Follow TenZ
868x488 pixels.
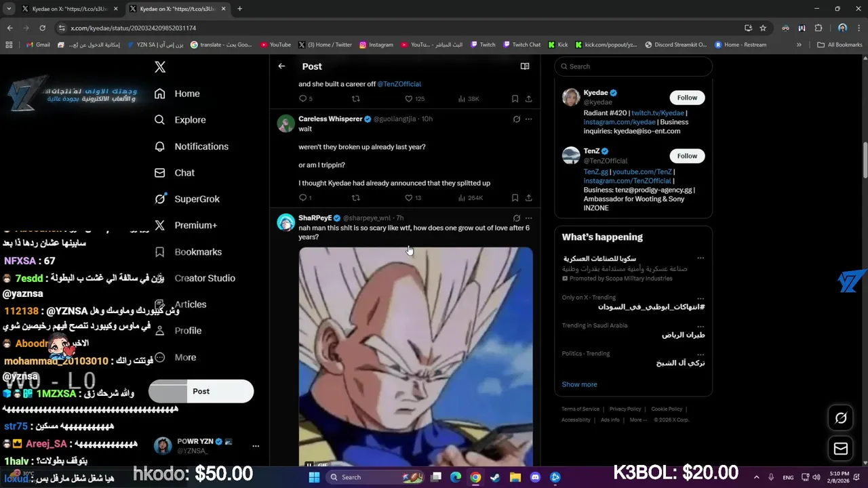[x=687, y=156]
